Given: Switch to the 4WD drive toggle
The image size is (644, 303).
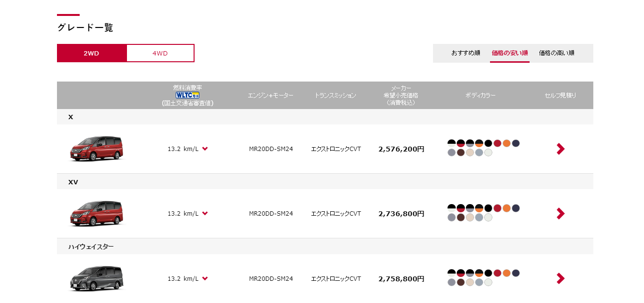Looking at the screenshot, I should pos(160,53).
